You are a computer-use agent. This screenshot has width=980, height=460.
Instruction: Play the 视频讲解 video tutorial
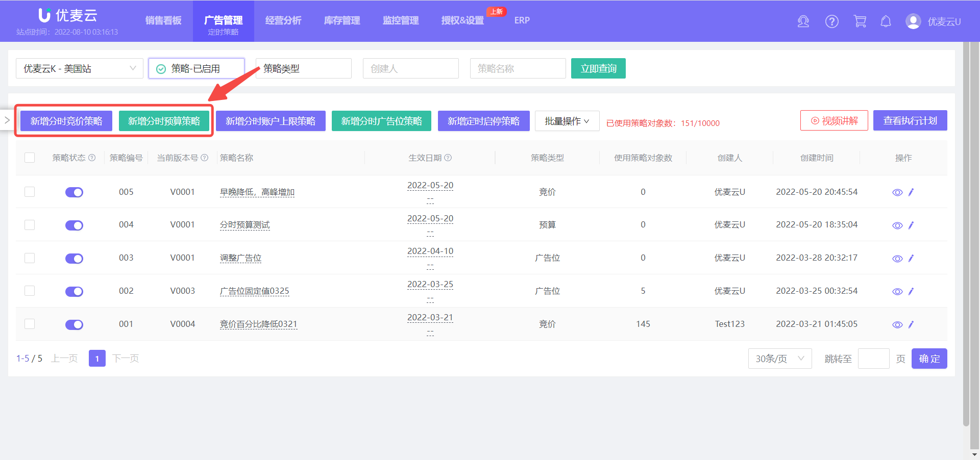click(x=834, y=120)
